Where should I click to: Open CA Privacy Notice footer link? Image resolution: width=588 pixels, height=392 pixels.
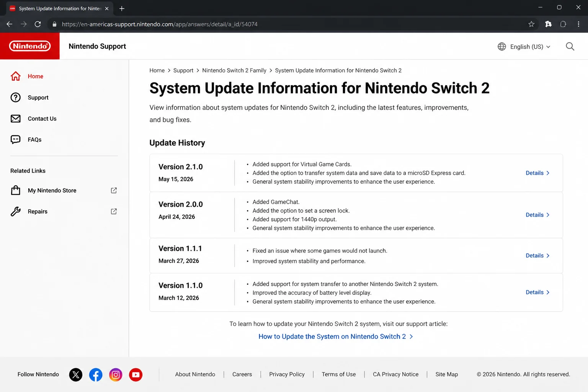coord(396,374)
